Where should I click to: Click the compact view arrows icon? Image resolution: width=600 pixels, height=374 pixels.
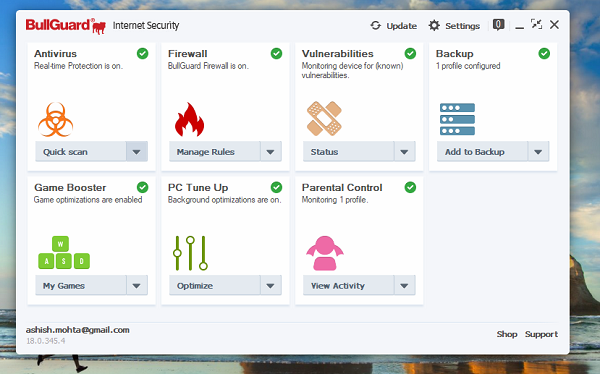click(x=536, y=24)
